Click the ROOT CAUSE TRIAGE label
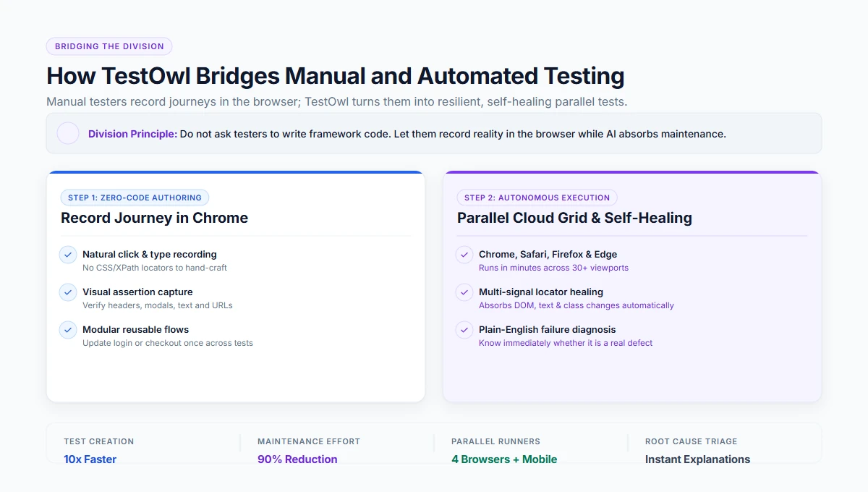This screenshot has width=868, height=492. (x=691, y=441)
